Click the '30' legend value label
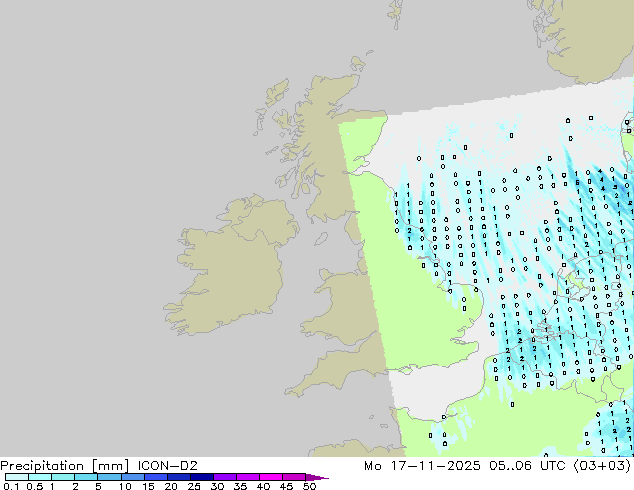Image resolution: width=634 pixels, height=490 pixels. (x=217, y=486)
